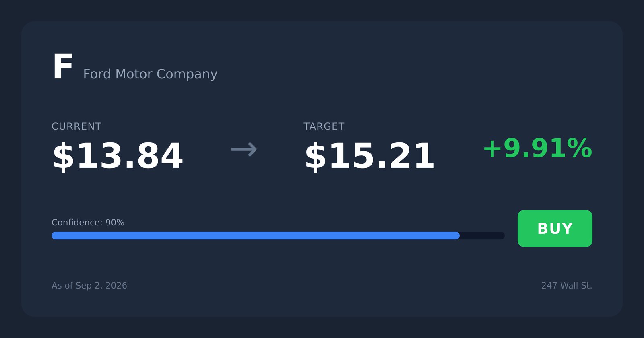This screenshot has width=644, height=338.
Task: Click the unfilled end of confidence bar
Action: click(482, 235)
